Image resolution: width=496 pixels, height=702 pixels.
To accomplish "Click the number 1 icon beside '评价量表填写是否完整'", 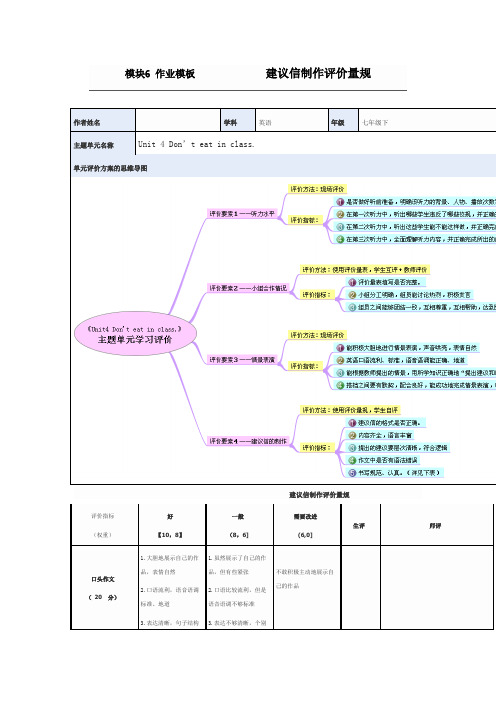I will (352, 282).
